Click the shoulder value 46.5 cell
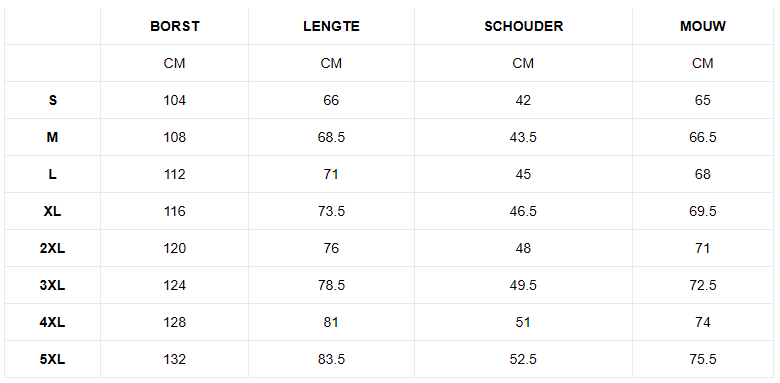 (x=523, y=211)
